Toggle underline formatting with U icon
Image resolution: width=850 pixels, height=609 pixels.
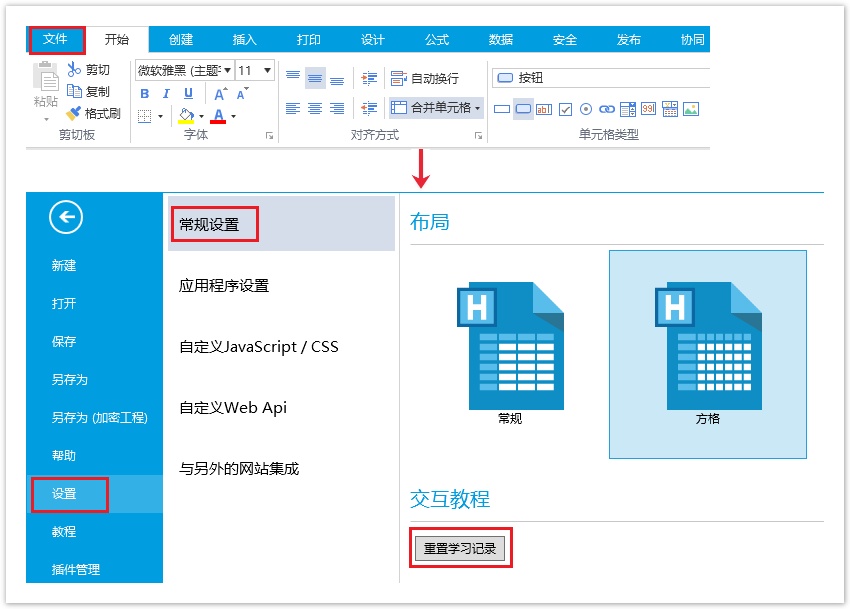188,94
